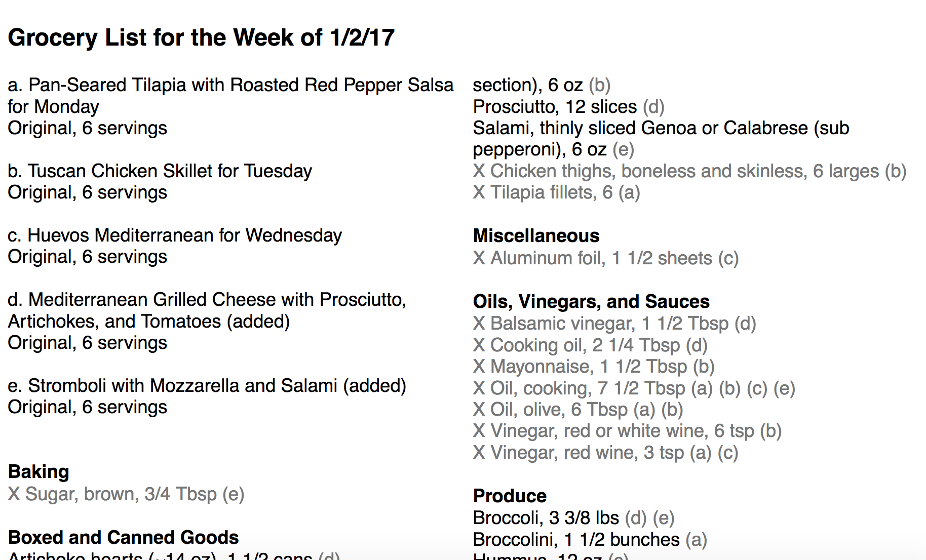
Task: Open the Stromboli with Mozzarella and Salami recipe
Action: point(207,386)
